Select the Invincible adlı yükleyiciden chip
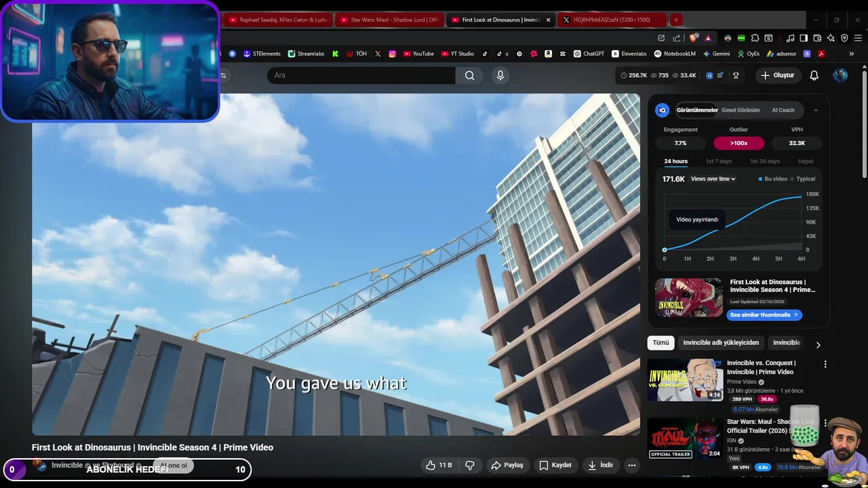The height and width of the screenshot is (488, 868). click(721, 342)
